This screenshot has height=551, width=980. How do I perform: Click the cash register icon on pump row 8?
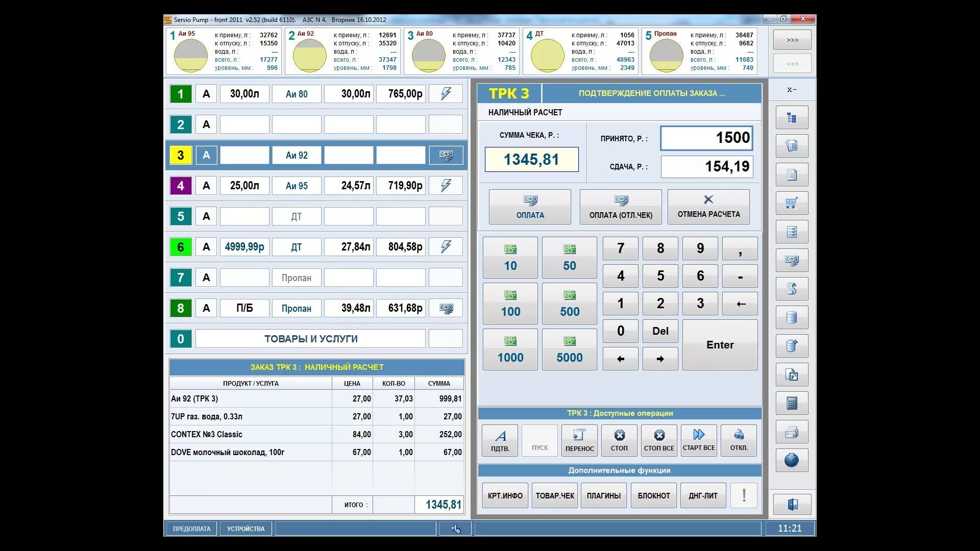click(446, 308)
